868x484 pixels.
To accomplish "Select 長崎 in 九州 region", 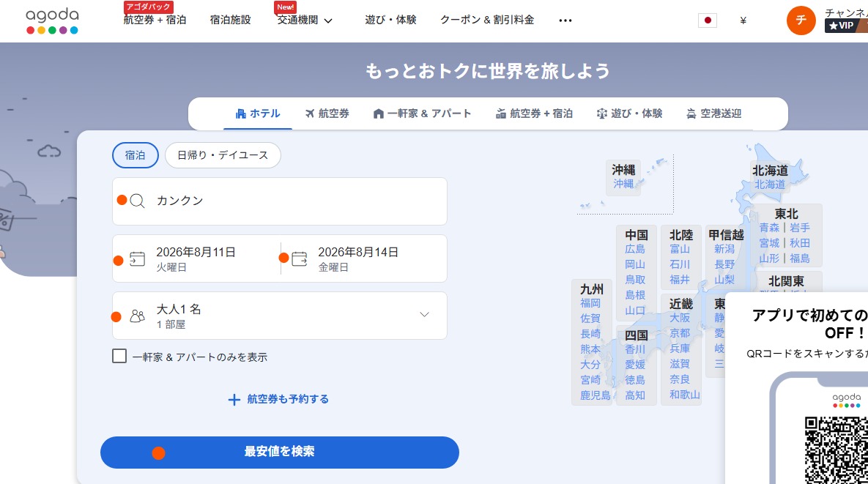I will point(590,334).
